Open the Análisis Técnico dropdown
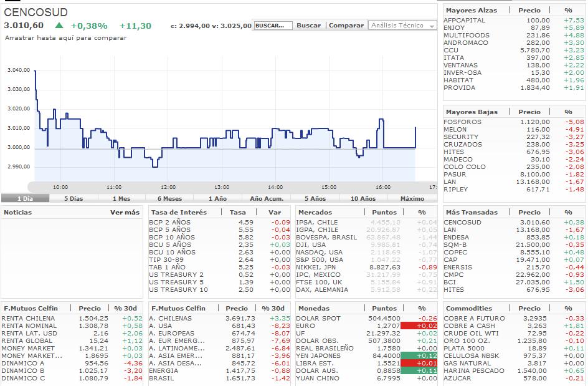 [402, 26]
